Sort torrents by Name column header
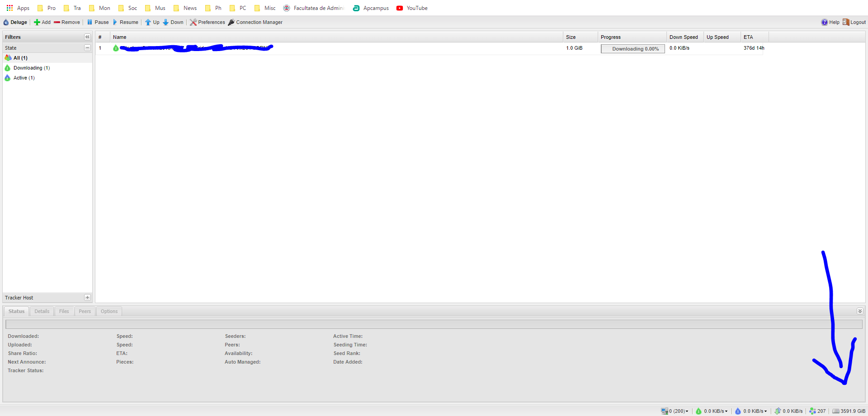This screenshot has height=416, width=868. click(x=336, y=37)
